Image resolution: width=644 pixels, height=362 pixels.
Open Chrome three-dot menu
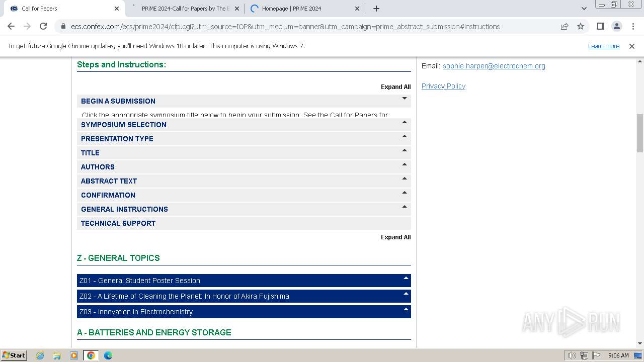pos(633,26)
